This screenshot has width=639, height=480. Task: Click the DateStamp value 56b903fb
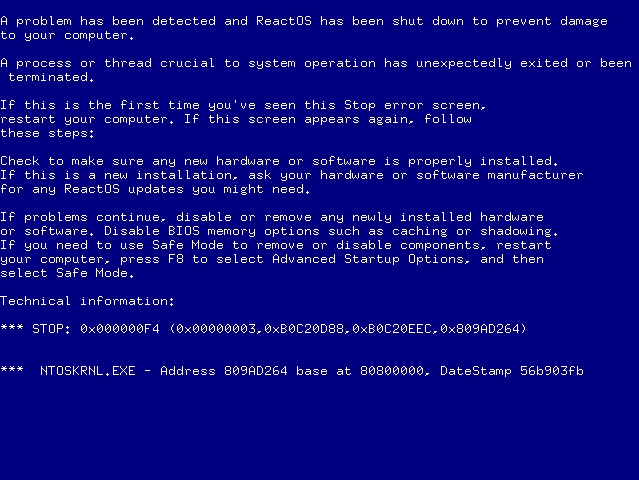click(552, 370)
